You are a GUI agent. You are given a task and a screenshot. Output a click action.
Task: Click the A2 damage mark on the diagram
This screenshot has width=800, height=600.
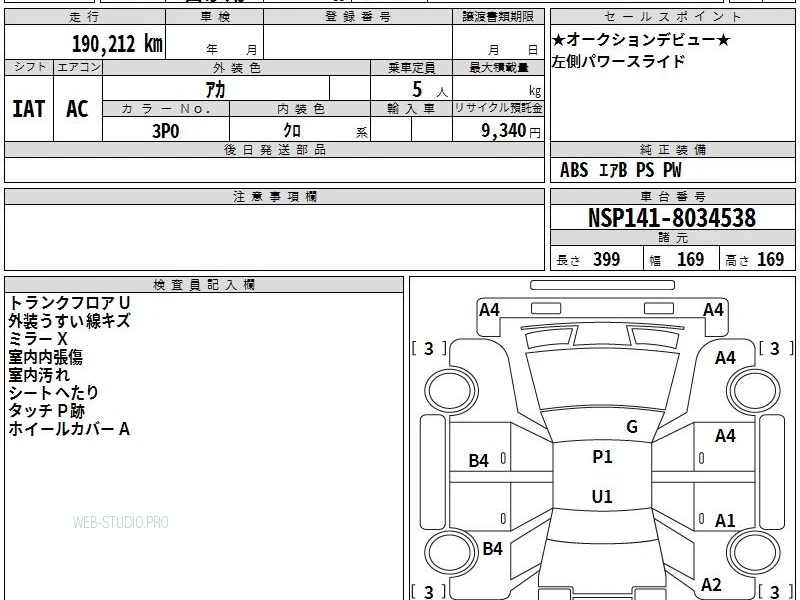711,584
